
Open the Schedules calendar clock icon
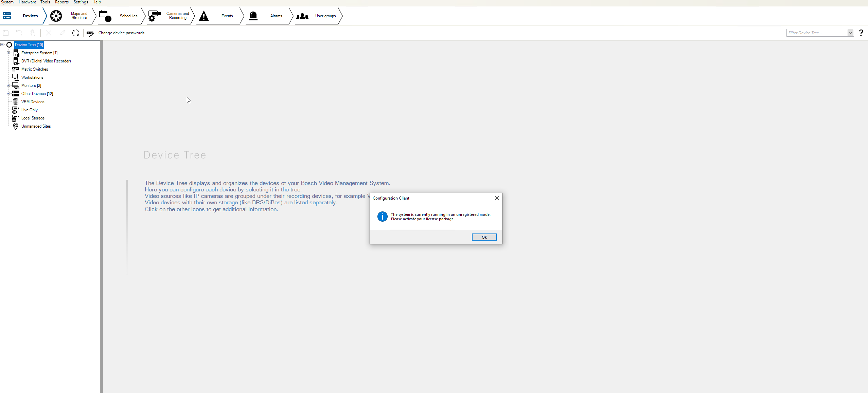click(x=105, y=16)
